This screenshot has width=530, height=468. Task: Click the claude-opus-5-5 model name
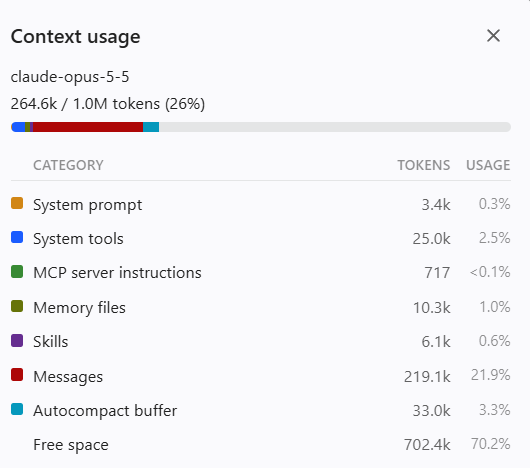pos(70,77)
